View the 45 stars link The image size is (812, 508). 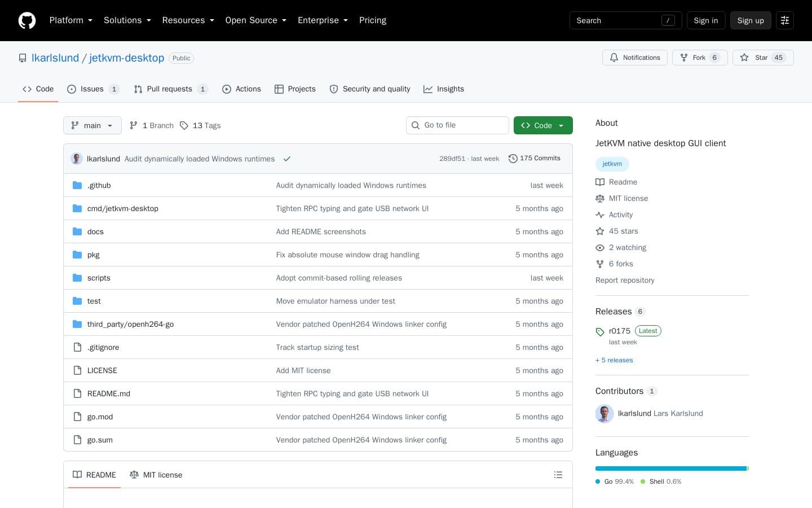pyautogui.click(x=617, y=231)
